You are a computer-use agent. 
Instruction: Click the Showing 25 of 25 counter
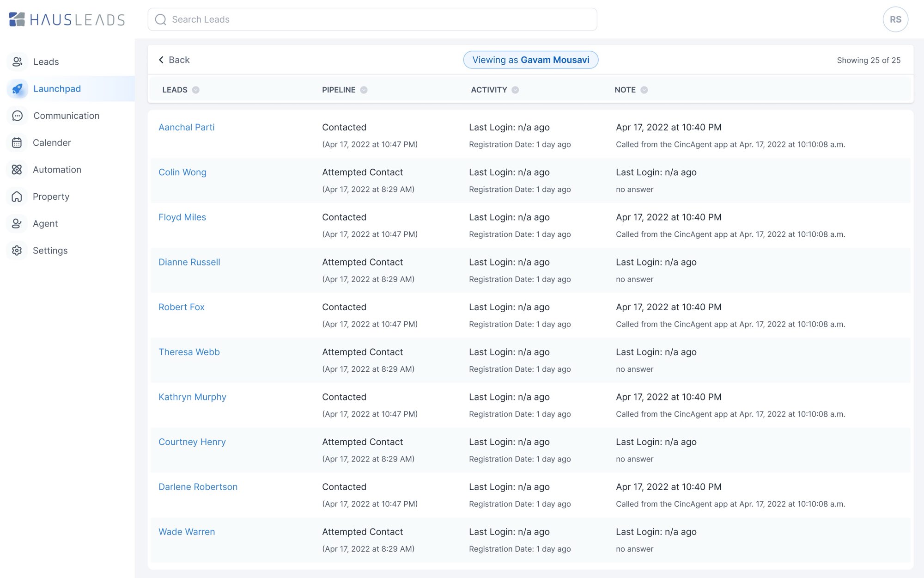click(x=869, y=60)
